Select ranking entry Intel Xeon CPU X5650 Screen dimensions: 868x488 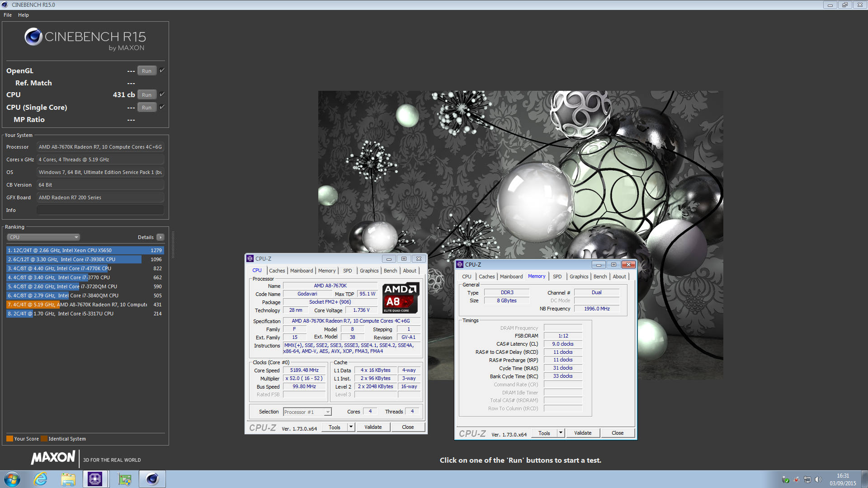pyautogui.click(x=85, y=250)
